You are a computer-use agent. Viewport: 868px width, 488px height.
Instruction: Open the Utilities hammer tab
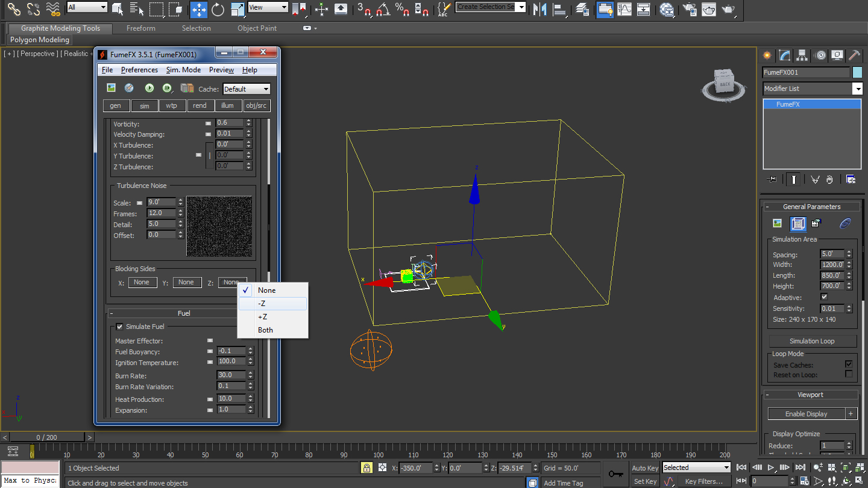pyautogui.click(x=854, y=55)
